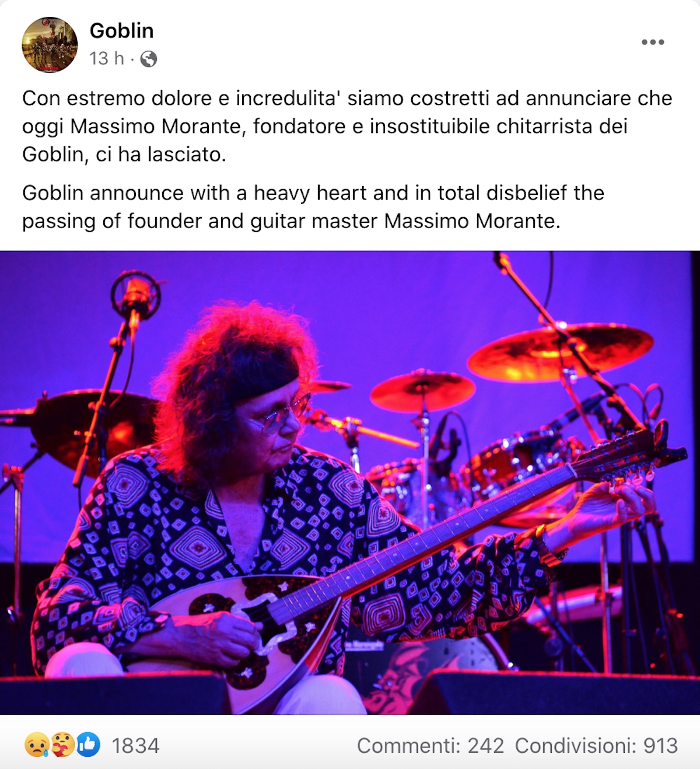Open the 13 h post timestamp
This screenshot has width=700, height=769.
tap(107, 58)
